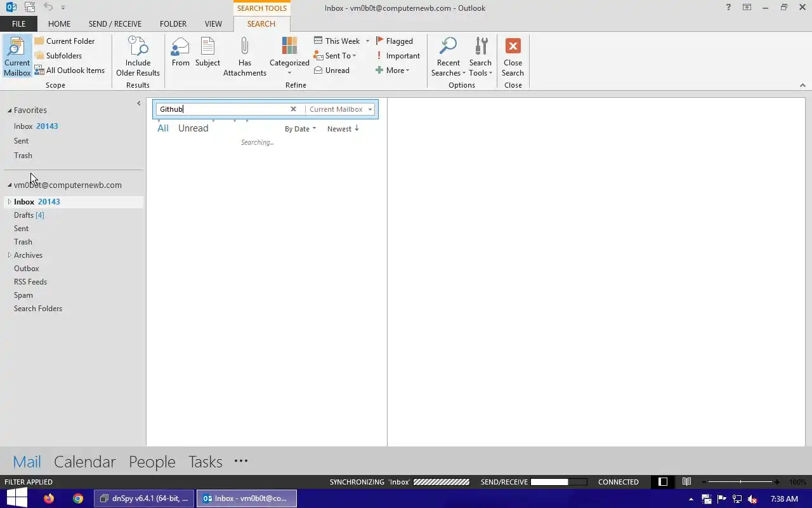Open the This Week date filter

tap(341, 41)
